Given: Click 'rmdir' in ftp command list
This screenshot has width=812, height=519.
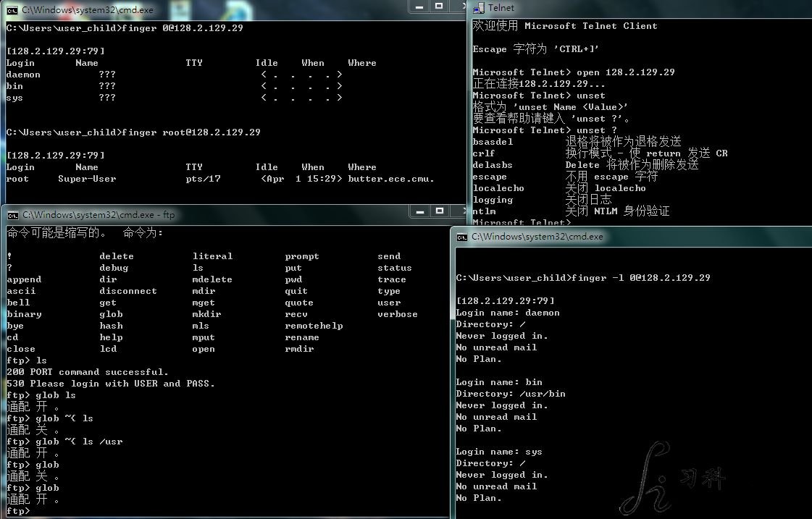Looking at the screenshot, I should [x=299, y=349].
